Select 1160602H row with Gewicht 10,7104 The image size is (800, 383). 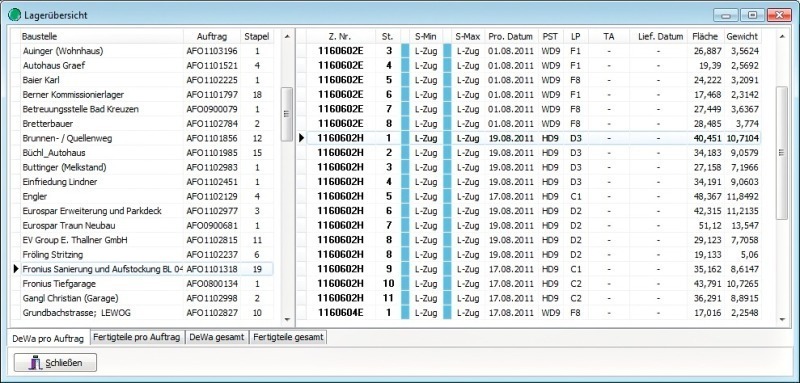pyautogui.click(x=534, y=138)
